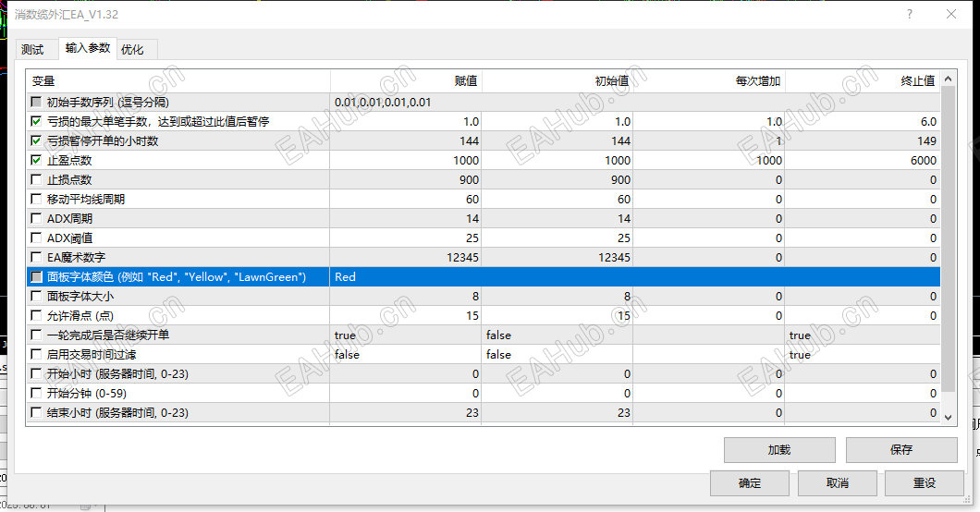The height and width of the screenshot is (512, 980).
Task: Click 每次增加 cell 1000 of 止盈点数
Action: tap(709, 161)
